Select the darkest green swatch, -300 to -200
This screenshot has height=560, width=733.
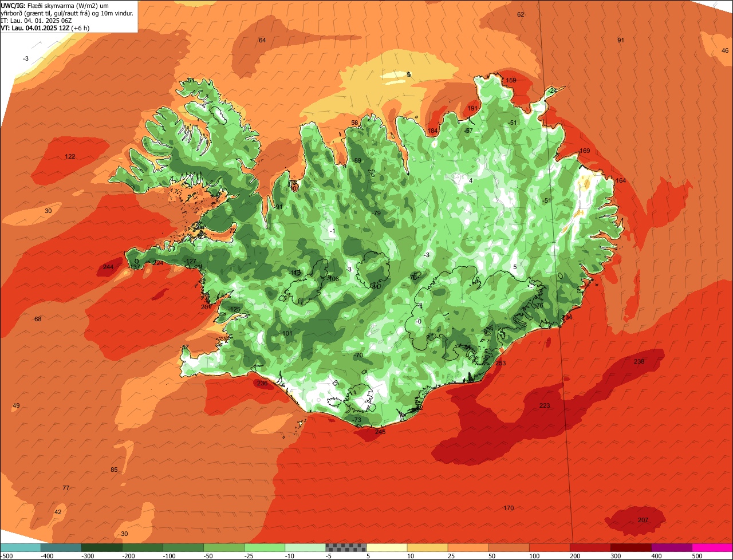pos(102,547)
